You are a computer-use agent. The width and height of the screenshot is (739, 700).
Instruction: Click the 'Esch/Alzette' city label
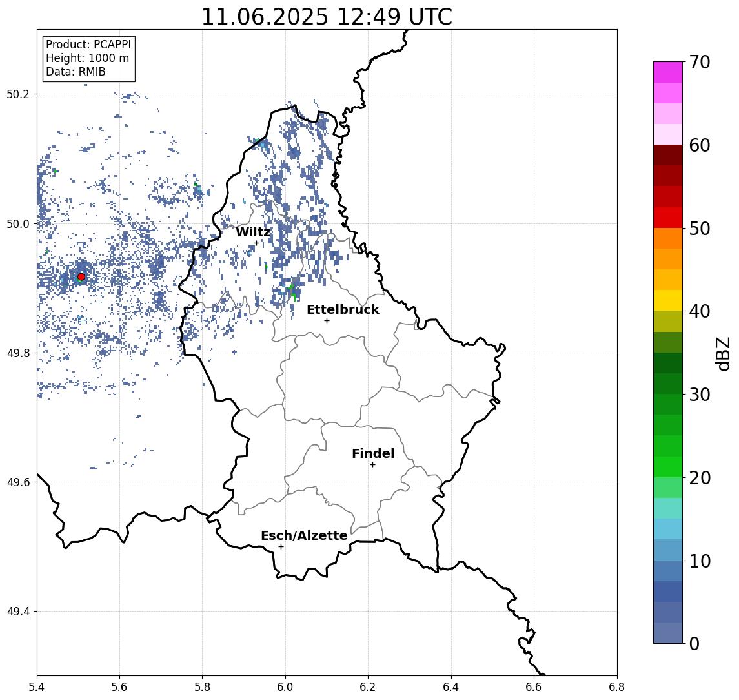(x=304, y=535)
